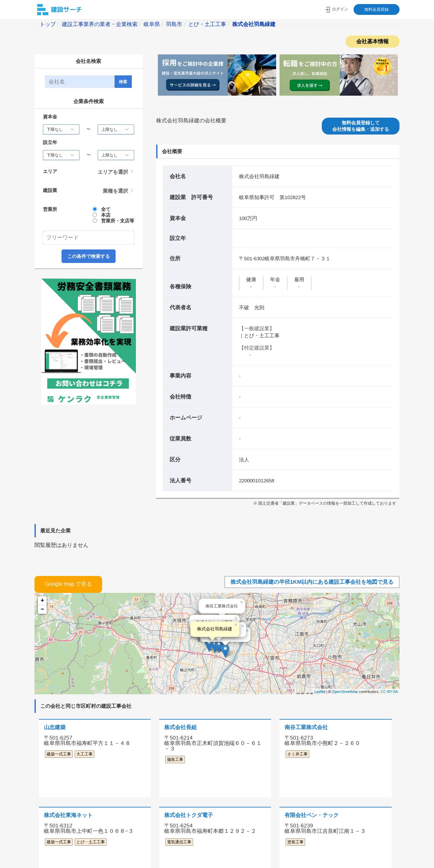This screenshot has width=434, height=868.
Task: Click the Google map で見る button
Action: pos(68,584)
